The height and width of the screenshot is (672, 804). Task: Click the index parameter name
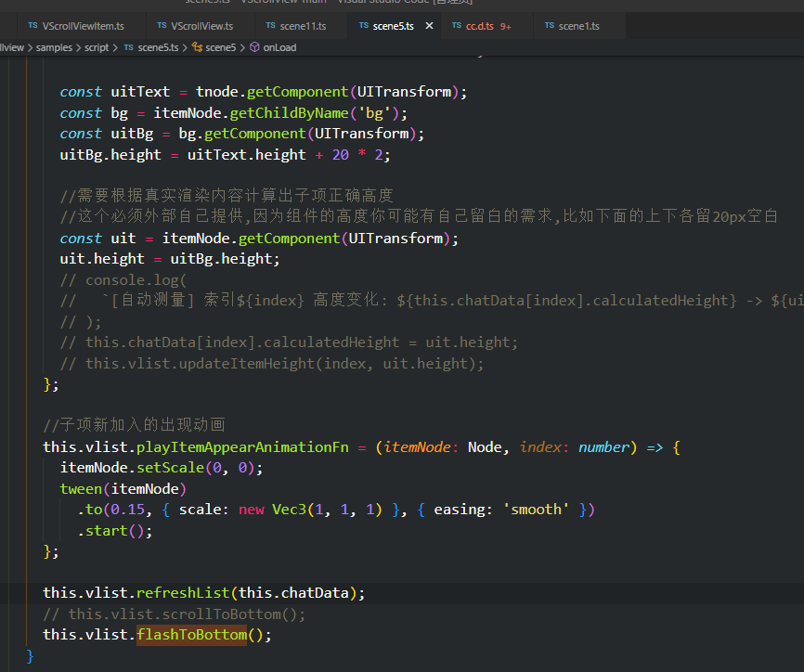pos(540,447)
